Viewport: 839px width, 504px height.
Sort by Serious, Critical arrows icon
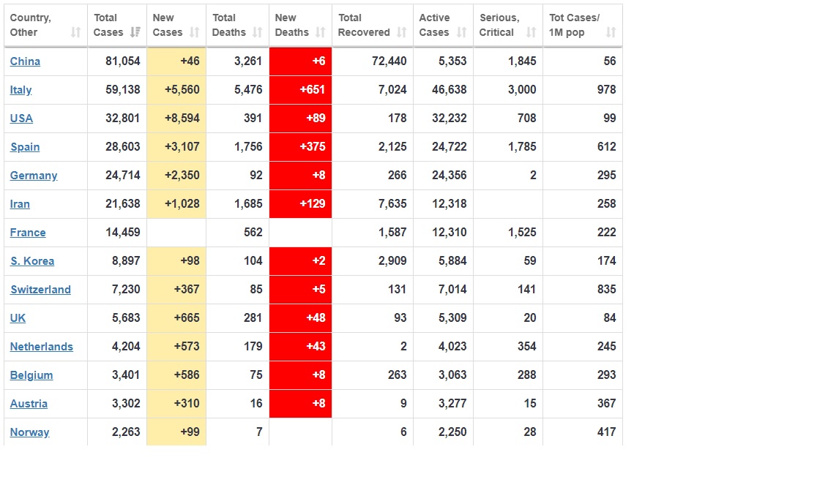[x=531, y=33]
